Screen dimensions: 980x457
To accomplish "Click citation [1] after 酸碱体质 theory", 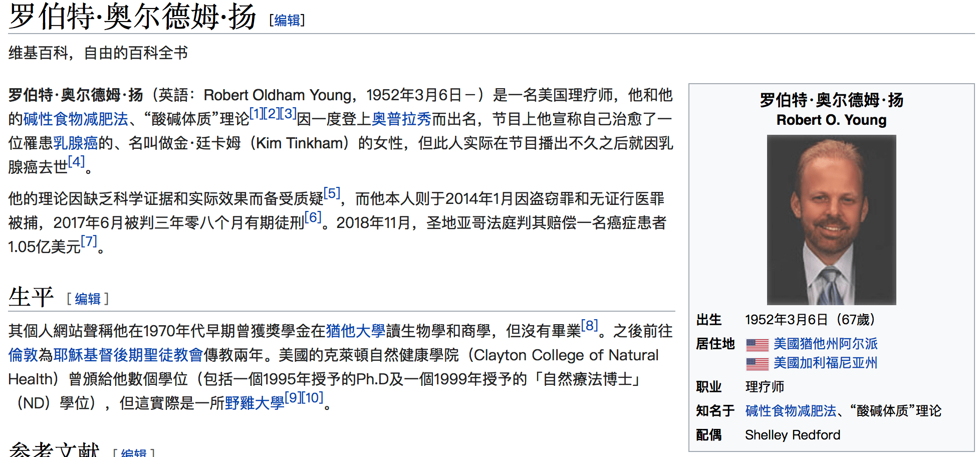I will click(257, 114).
